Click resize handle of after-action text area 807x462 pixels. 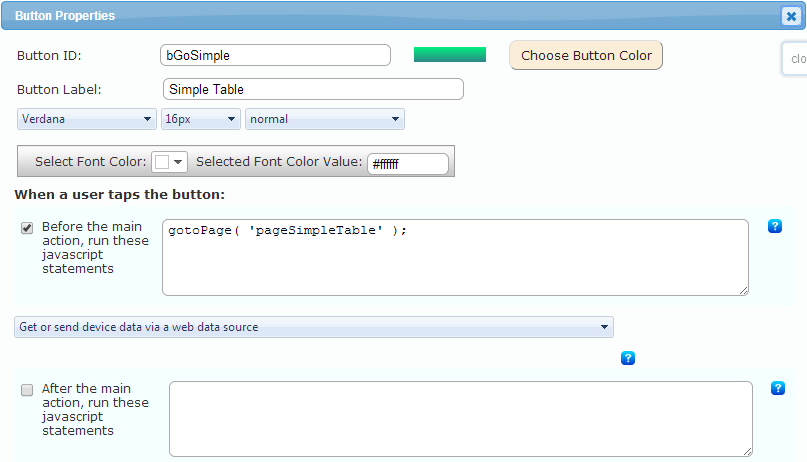click(748, 452)
